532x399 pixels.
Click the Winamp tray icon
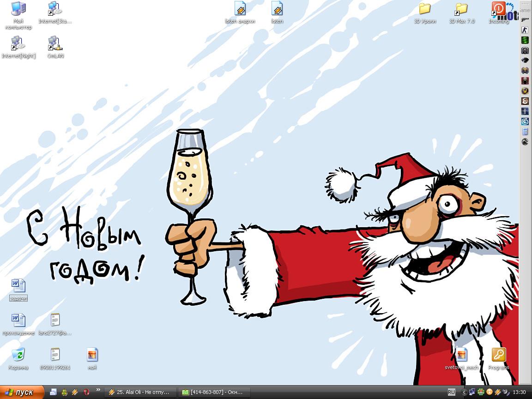click(x=498, y=392)
